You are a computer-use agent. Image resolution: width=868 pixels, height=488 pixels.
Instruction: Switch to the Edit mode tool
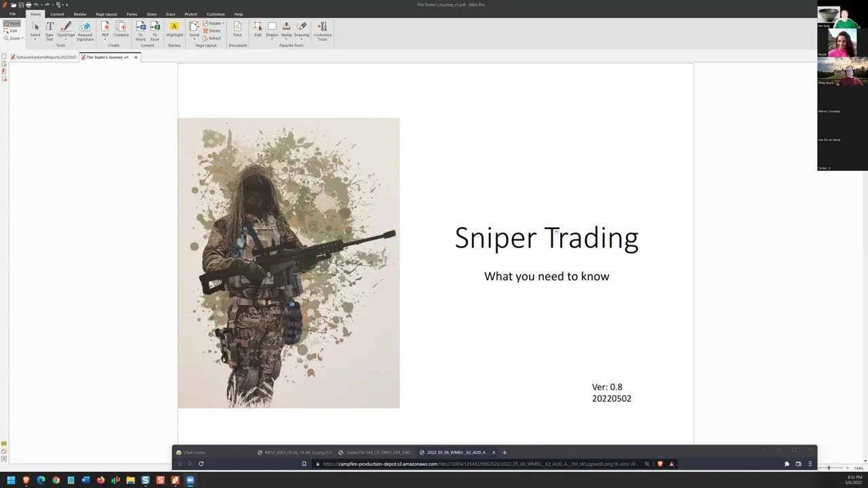11,30
